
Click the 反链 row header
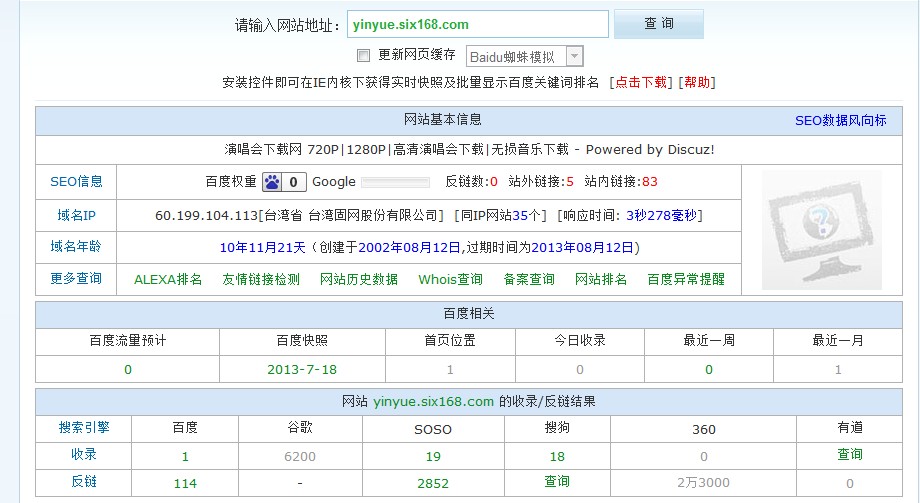pos(84,481)
